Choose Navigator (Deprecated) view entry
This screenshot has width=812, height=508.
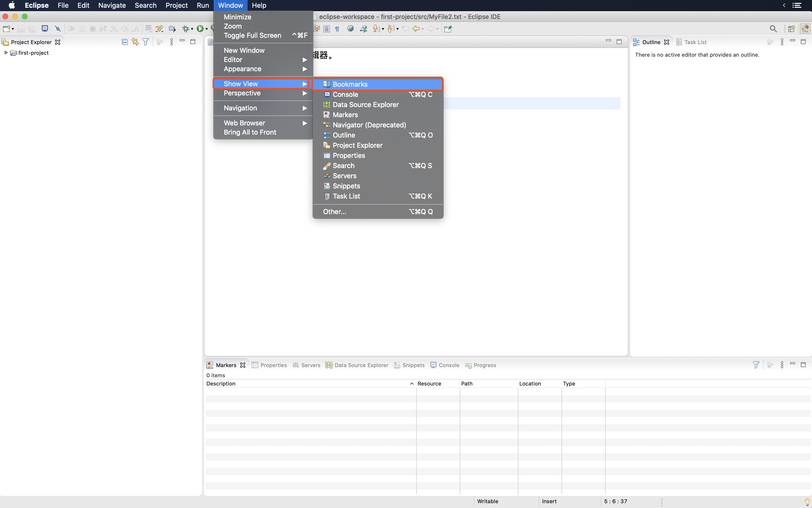point(378,125)
